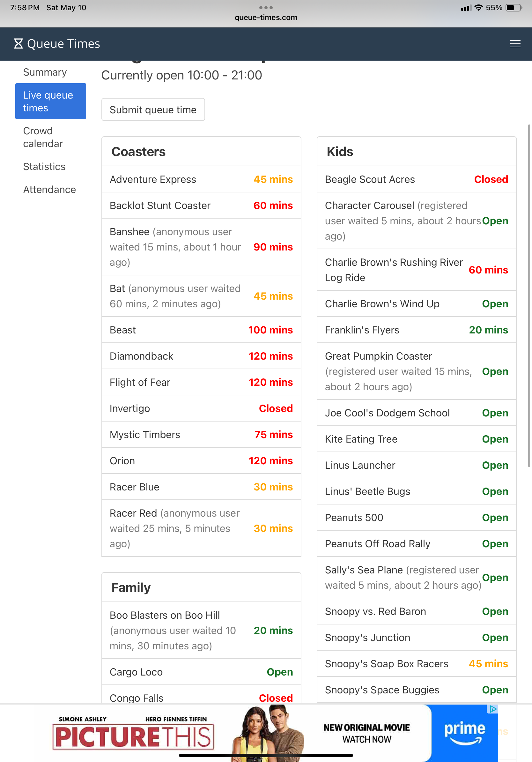Open the hamburger navigation menu

coord(515,44)
